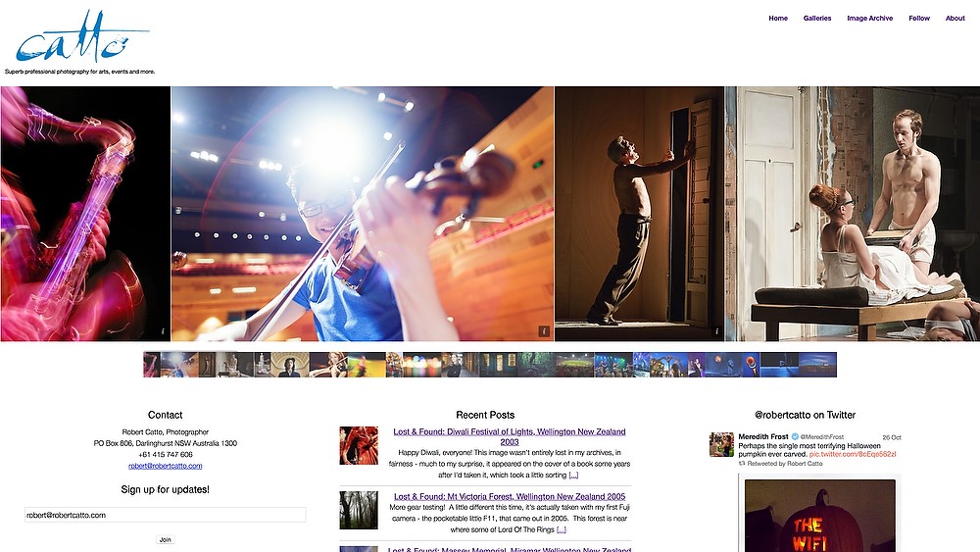The height and width of the screenshot is (552, 980).
Task: Select the first saxophone thumbnail in the strip
Action: pos(152,365)
